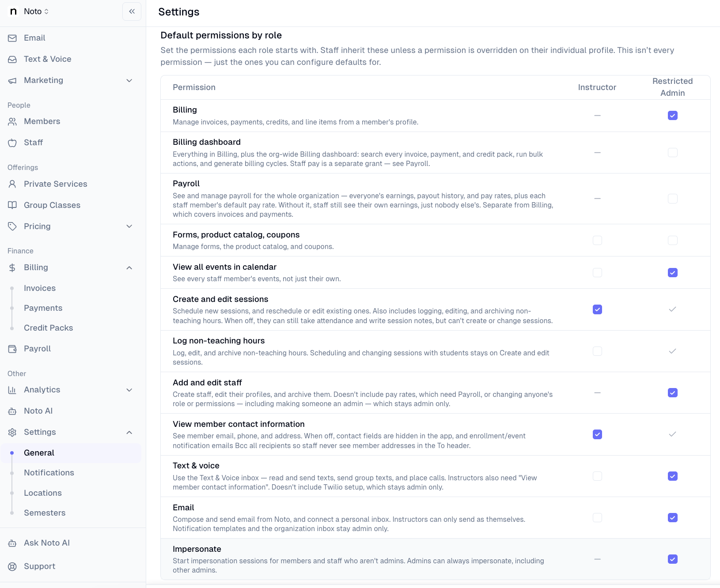
Task: Click the Text & Voice inbox icon
Action: [x=12, y=59]
